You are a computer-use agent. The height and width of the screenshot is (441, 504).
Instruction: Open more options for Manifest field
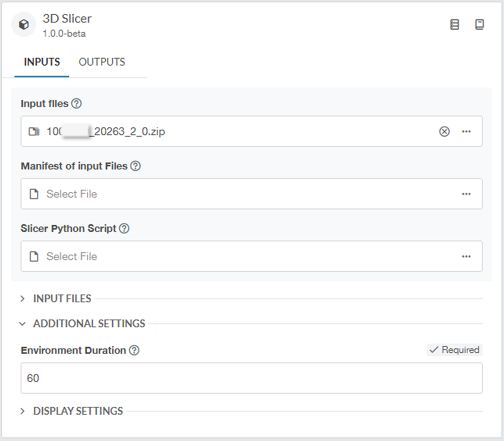pos(466,194)
